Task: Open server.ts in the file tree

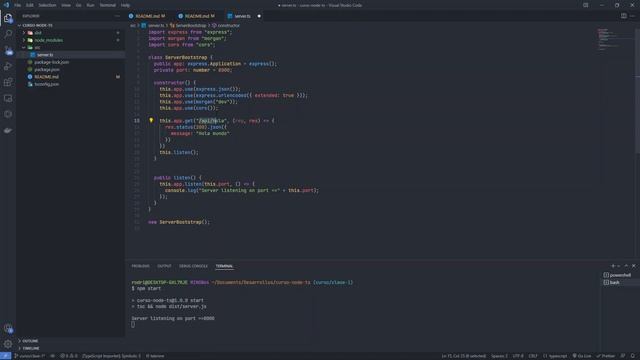Action: point(45,55)
